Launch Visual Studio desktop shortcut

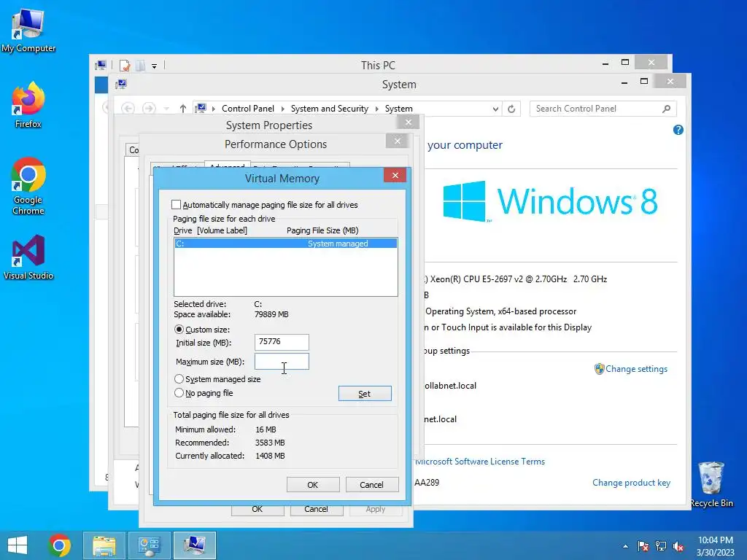[28, 257]
